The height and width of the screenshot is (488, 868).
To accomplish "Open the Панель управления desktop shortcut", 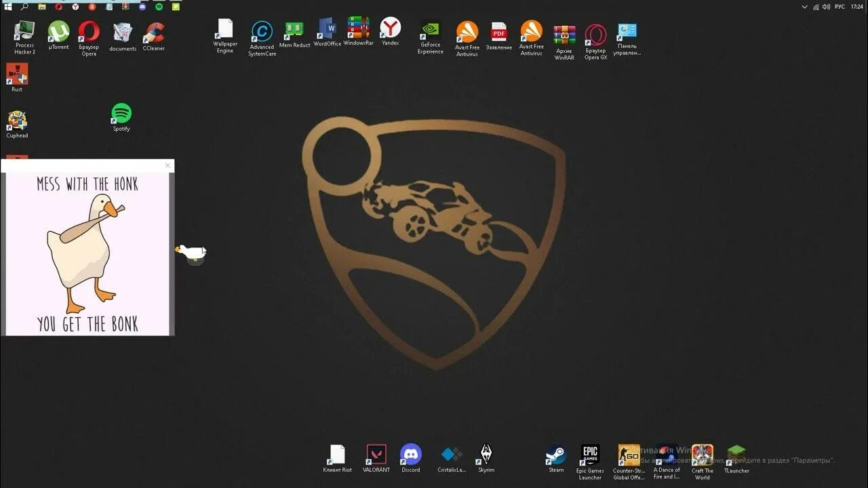I will [627, 39].
